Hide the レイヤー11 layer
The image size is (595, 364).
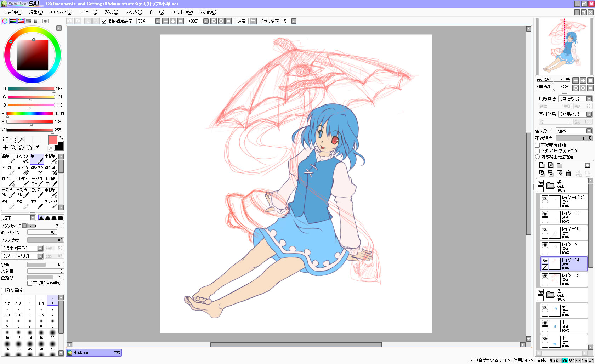tap(545, 214)
